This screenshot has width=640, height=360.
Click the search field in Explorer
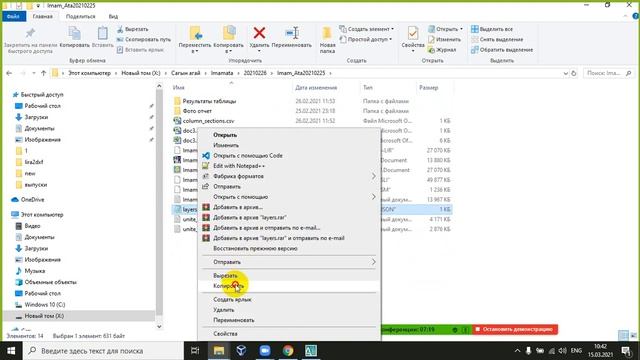[608, 73]
